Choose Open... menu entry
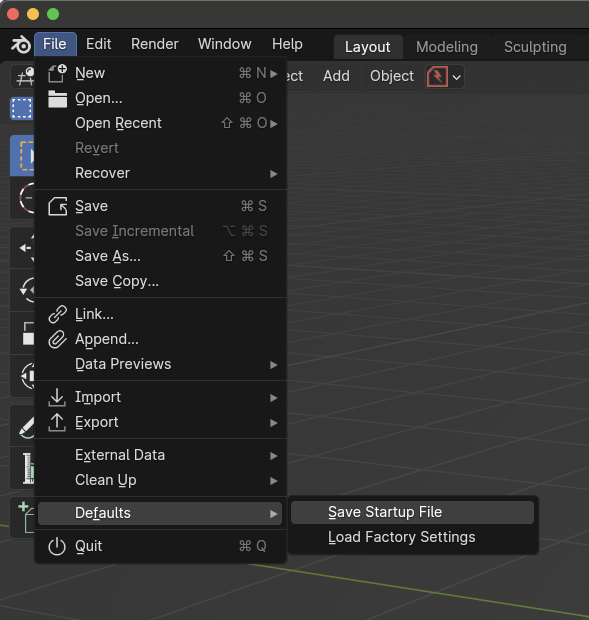This screenshot has width=589, height=620. (160, 98)
